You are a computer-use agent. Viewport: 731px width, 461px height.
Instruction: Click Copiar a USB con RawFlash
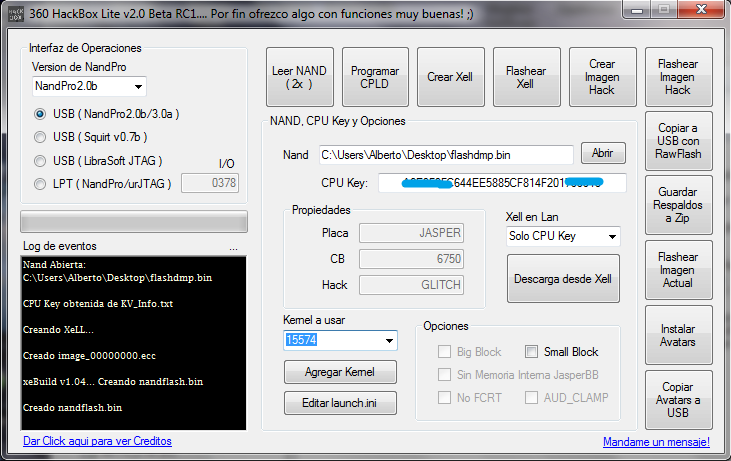pos(679,141)
